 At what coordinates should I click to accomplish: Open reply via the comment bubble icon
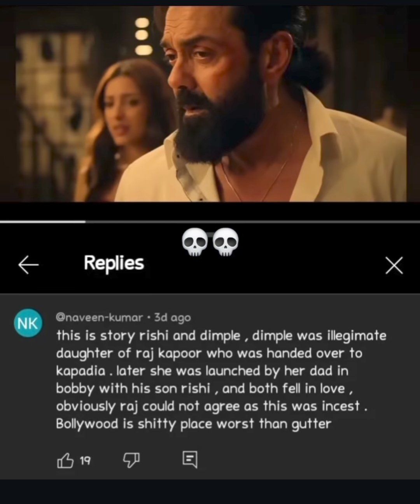(x=190, y=460)
